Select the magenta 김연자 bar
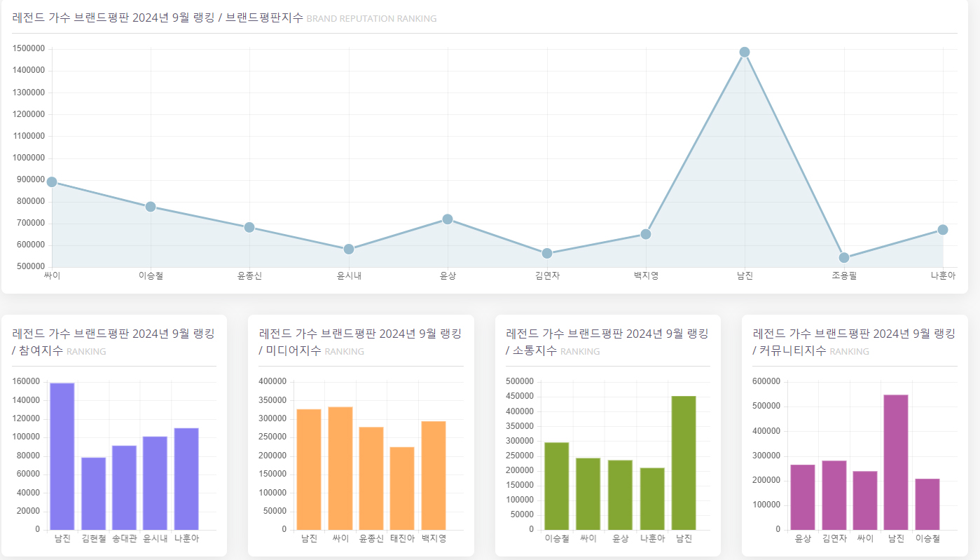980x560 pixels. (834, 495)
